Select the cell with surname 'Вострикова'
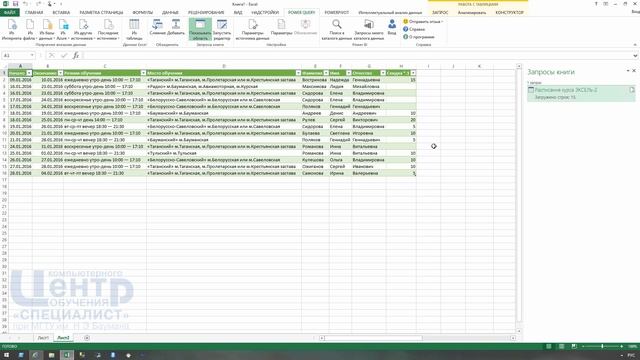Viewport: 640px width, 360px height. 315,80
